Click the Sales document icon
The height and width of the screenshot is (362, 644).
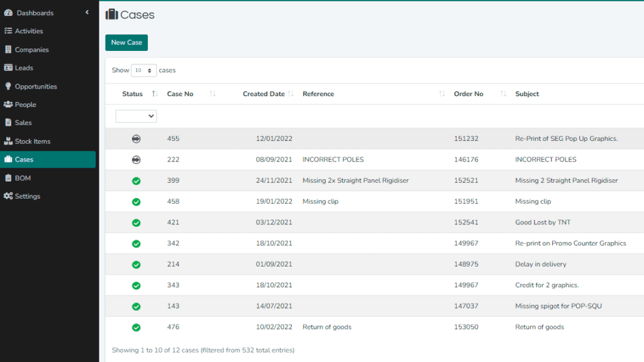[x=8, y=123]
